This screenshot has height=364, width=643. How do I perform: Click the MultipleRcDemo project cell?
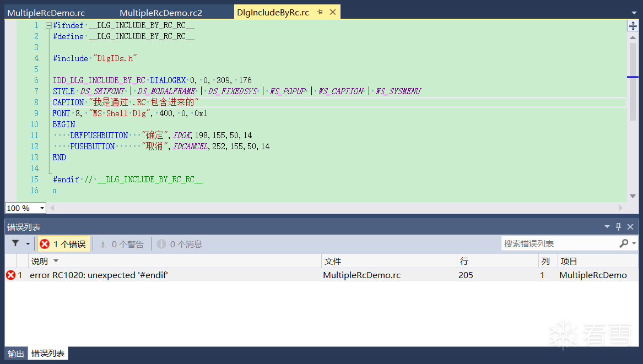pyautogui.click(x=593, y=275)
